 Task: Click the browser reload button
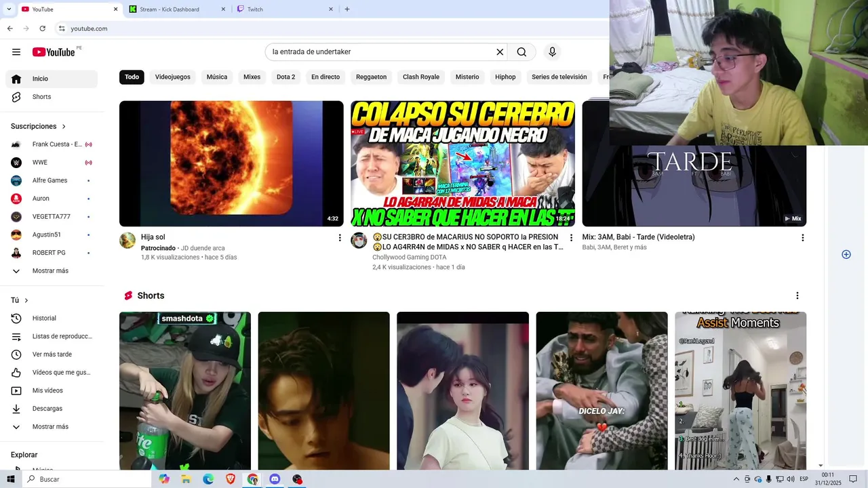tap(43, 28)
